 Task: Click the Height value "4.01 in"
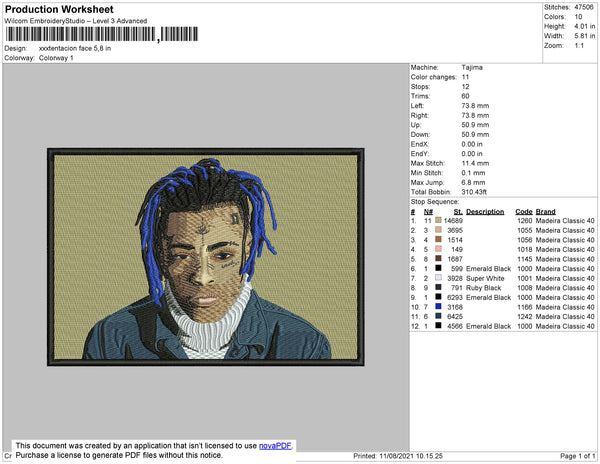(584, 26)
